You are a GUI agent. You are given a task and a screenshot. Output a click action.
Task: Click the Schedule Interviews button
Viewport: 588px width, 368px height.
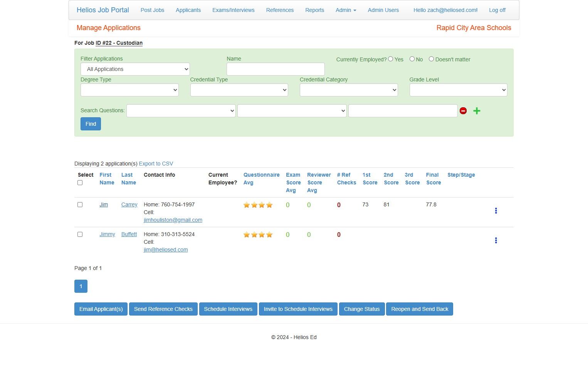click(x=228, y=309)
